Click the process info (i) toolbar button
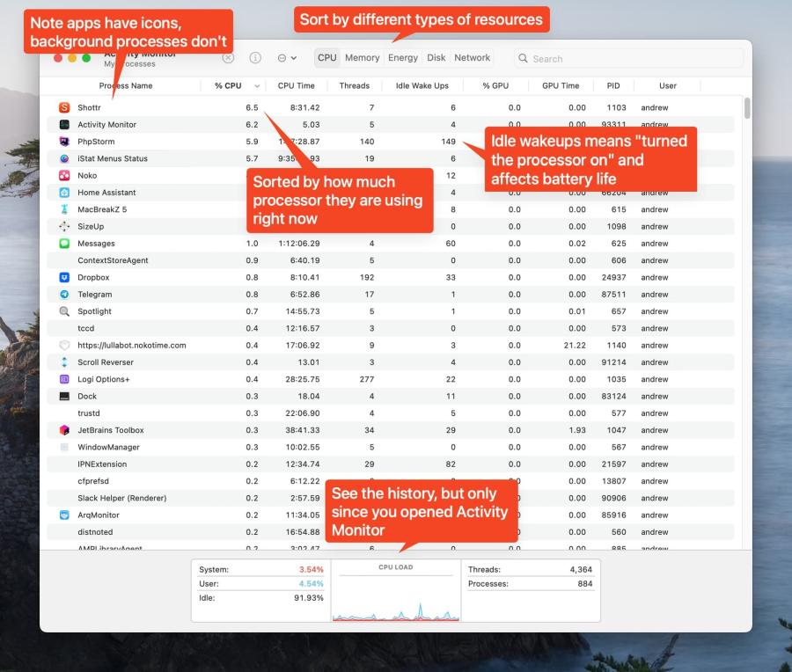This screenshot has height=672, width=792. [x=255, y=58]
